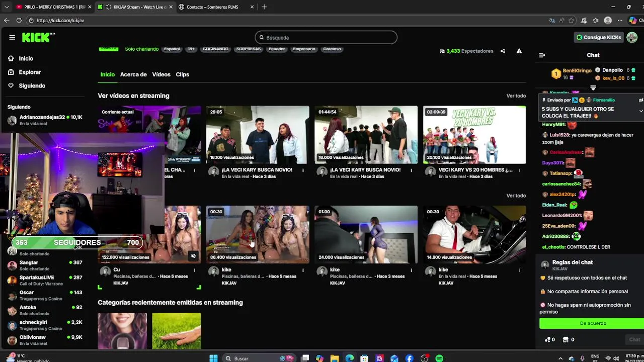Click De acuerdo to accept the chat rules

pyautogui.click(x=593, y=323)
